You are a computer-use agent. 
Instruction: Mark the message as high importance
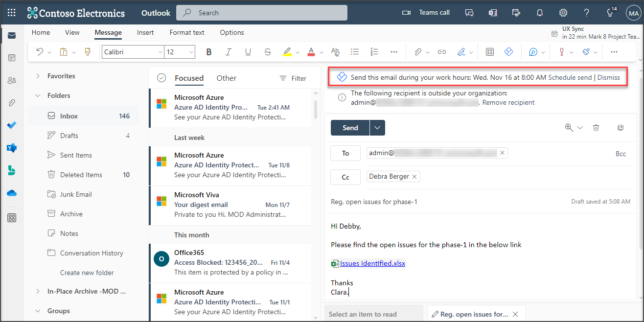[x=562, y=52]
